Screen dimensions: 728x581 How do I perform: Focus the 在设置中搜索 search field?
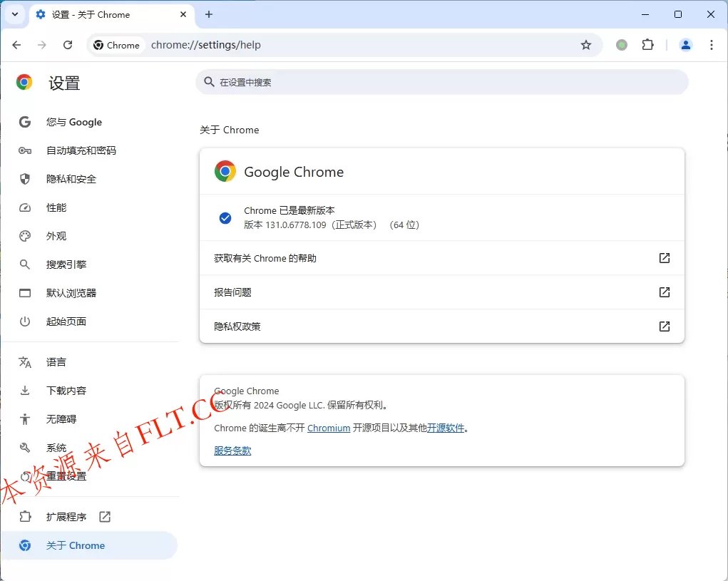pyautogui.click(x=442, y=82)
